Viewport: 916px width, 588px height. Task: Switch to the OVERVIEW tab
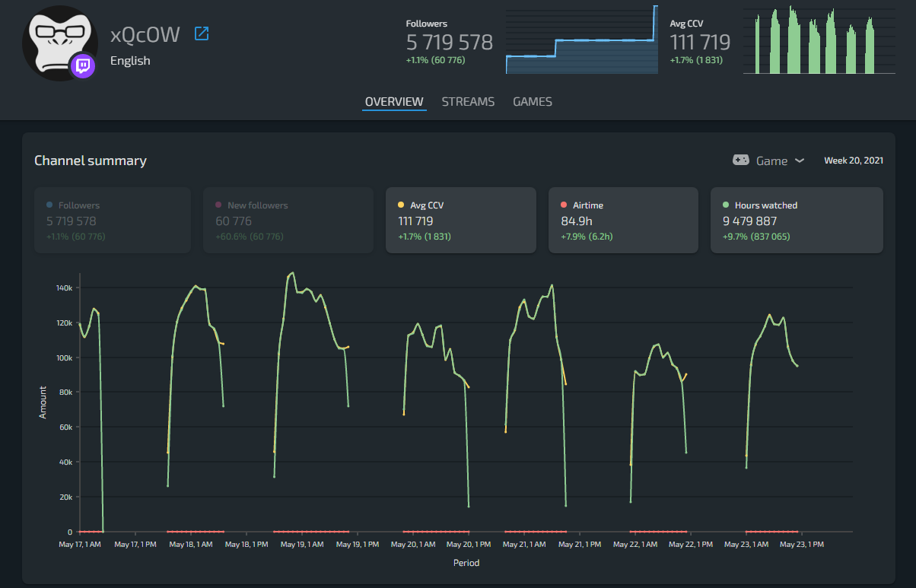click(394, 102)
